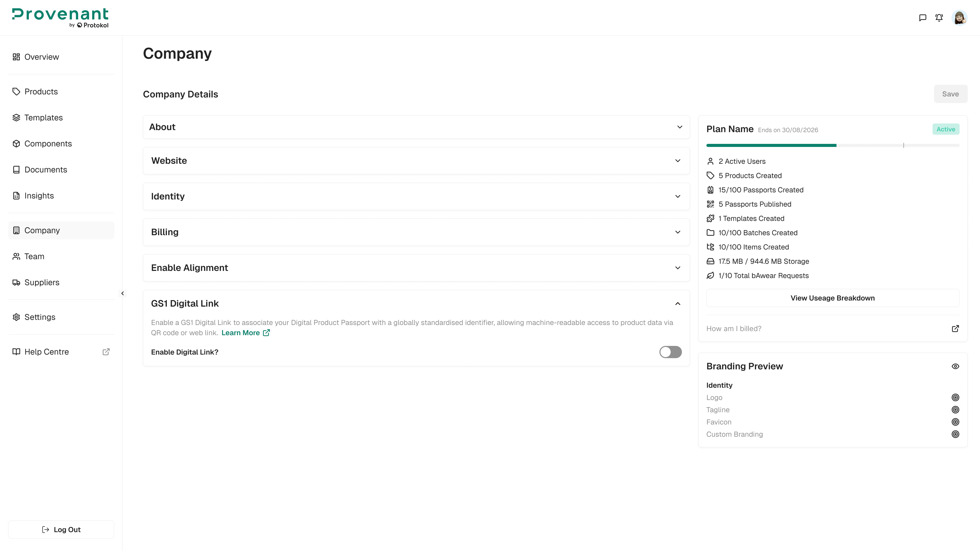
Task: Open the notifications bell
Action: [939, 18]
